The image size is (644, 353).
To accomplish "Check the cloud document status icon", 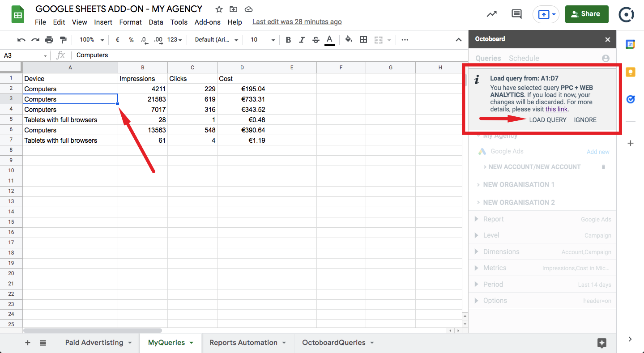I will click(x=248, y=9).
